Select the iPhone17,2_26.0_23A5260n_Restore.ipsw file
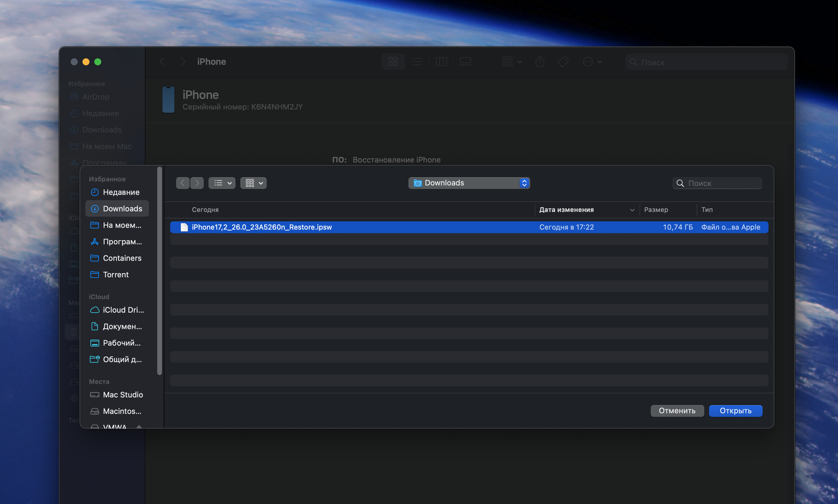Viewport: 838px width, 504px height. coord(469,227)
